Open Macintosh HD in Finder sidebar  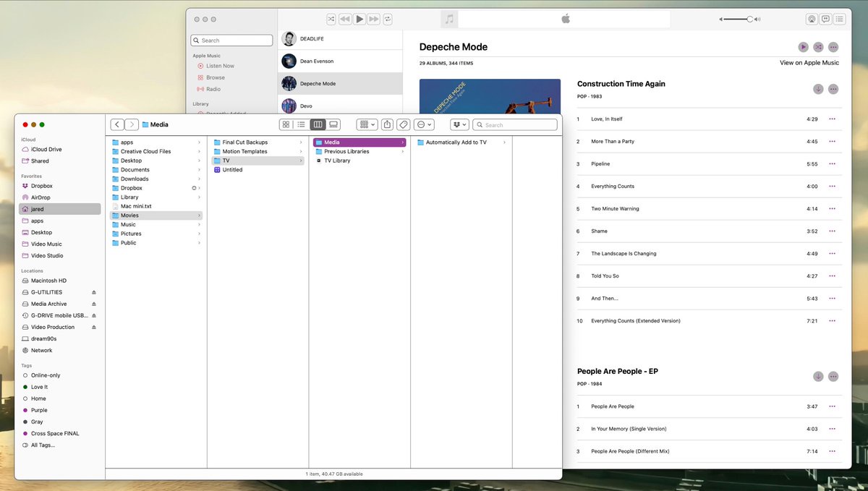point(59,281)
